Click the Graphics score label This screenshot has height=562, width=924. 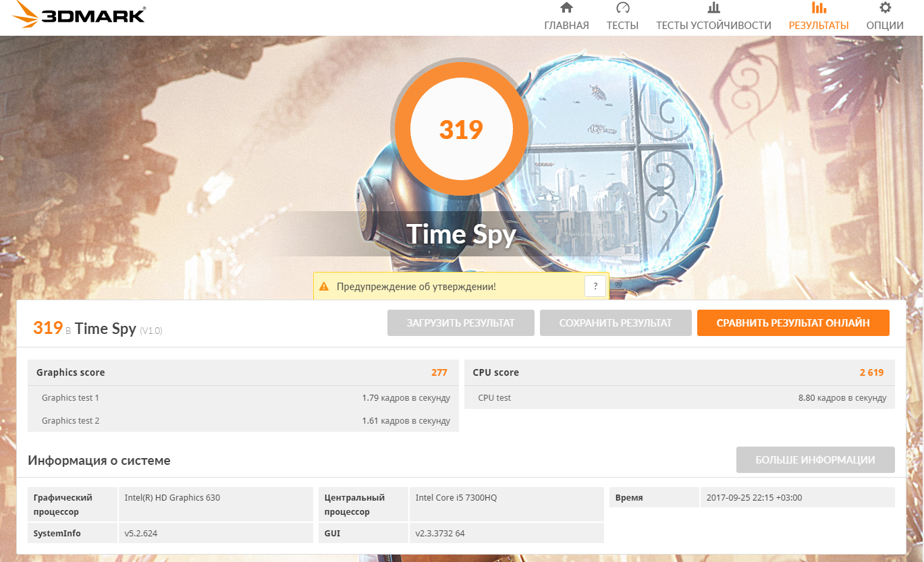pos(71,372)
